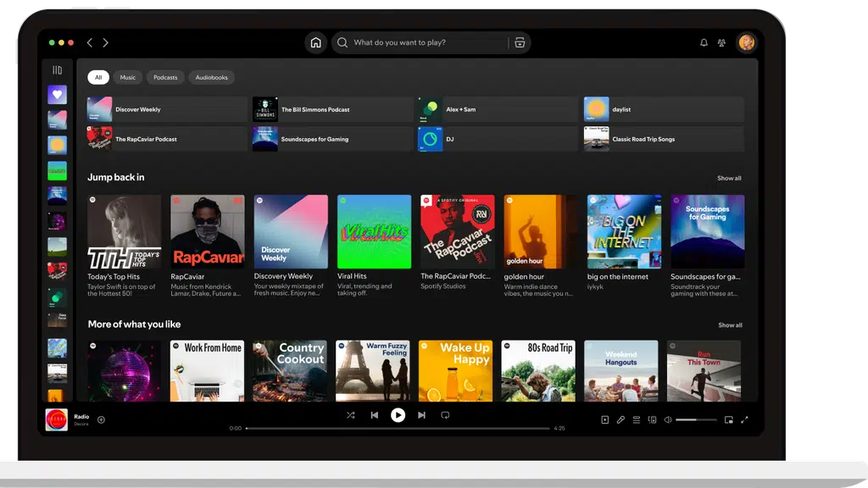The width and height of the screenshot is (868, 488).
Task: Select the Podcasts filter chip
Action: coord(165,77)
